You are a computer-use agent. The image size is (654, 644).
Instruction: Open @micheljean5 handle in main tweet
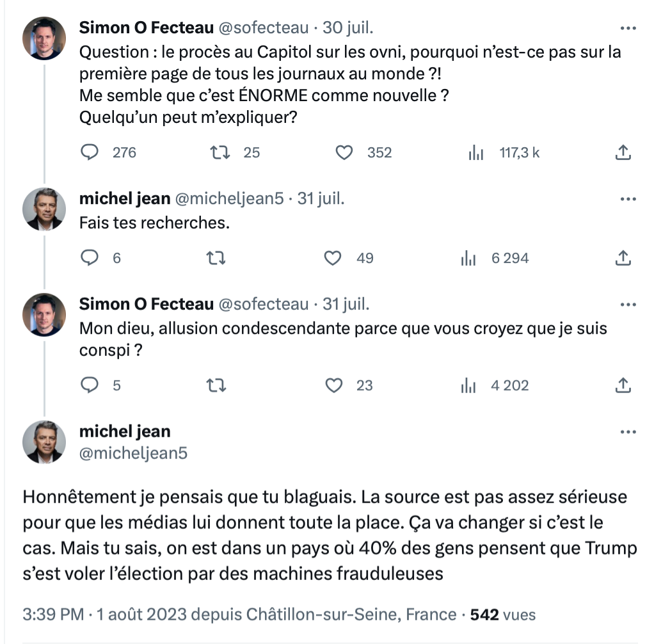coord(134,453)
